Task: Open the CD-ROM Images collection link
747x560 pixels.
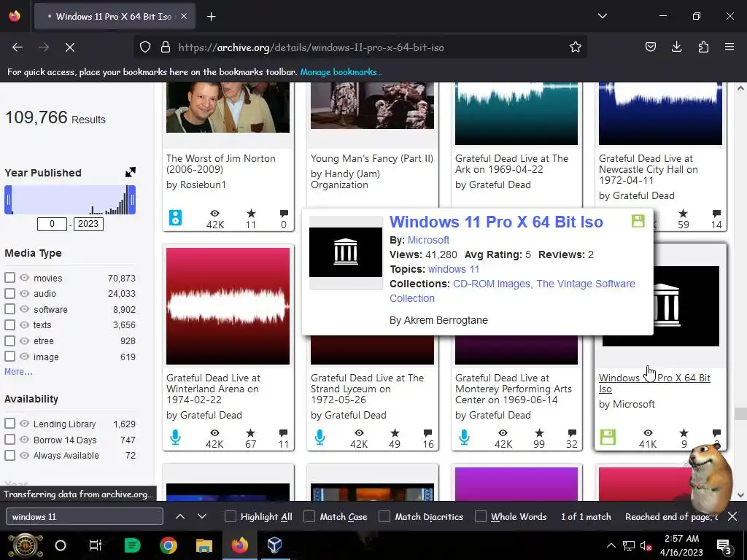Action: click(x=492, y=284)
